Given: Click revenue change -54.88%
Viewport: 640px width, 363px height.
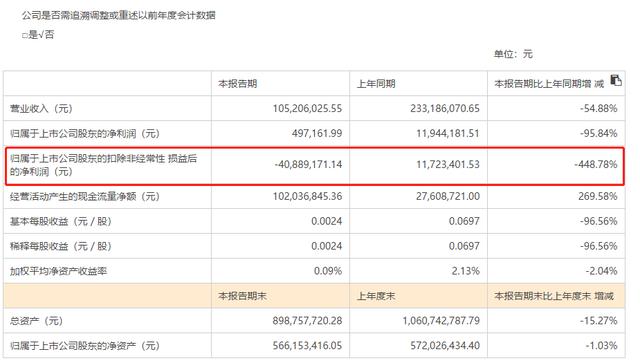Looking at the screenshot, I should tap(598, 109).
